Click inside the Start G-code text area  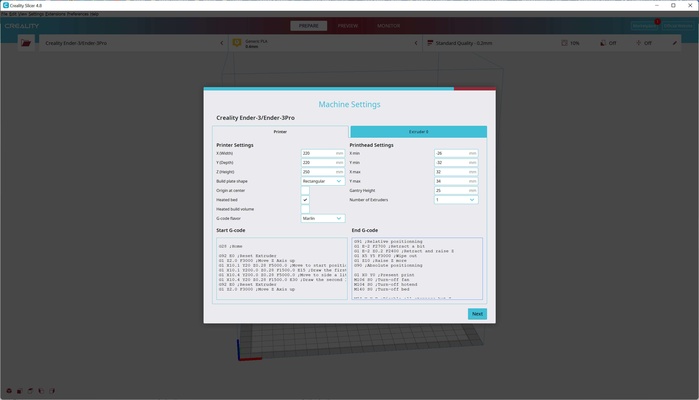pyautogui.click(x=282, y=268)
